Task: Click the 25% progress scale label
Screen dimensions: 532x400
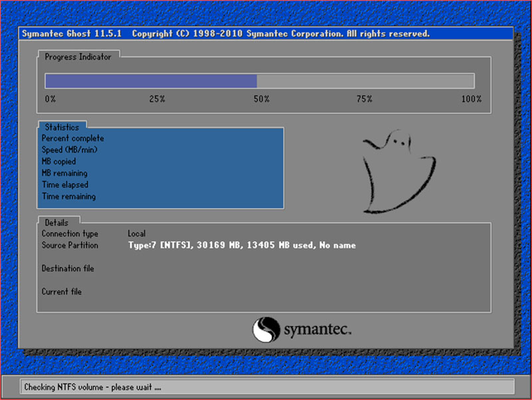Action: pos(157,99)
